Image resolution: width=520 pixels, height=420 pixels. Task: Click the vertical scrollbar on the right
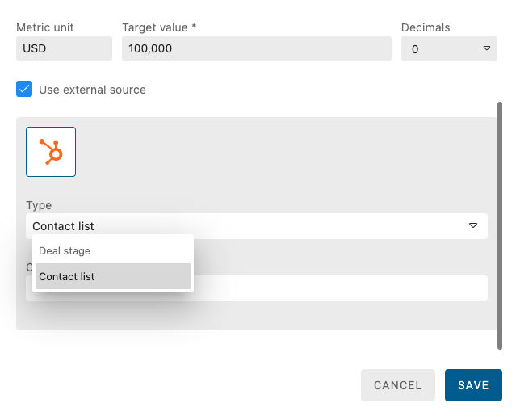tap(500, 226)
